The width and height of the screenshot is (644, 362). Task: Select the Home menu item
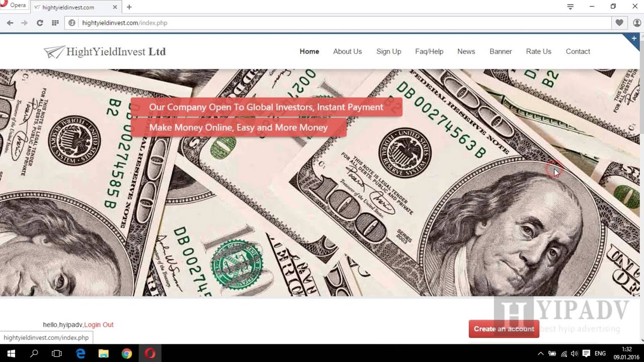coord(309,51)
